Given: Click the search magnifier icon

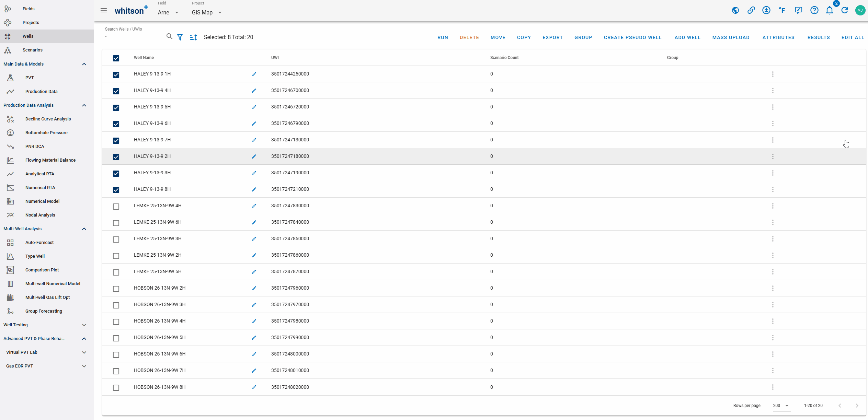Looking at the screenshot, I should click(x=169, y=36).
